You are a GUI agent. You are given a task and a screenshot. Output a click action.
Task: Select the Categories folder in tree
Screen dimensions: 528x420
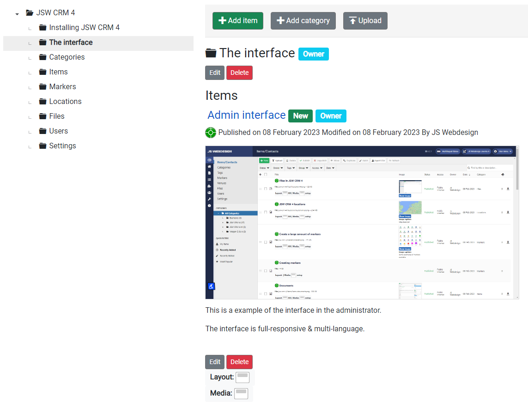[67, 57]
